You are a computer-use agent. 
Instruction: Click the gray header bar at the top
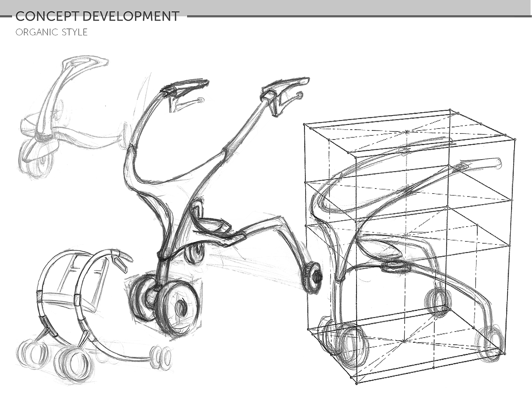point(266,7)
